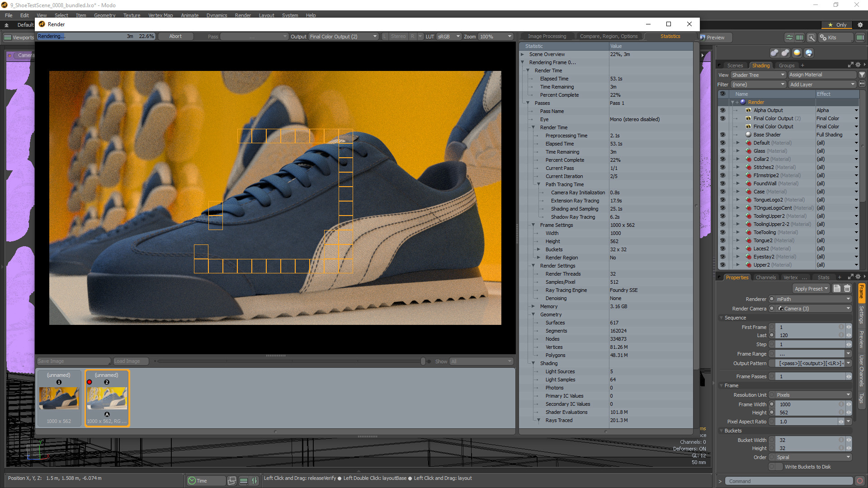Click the wrench search icon beside Kits
Image resolution: width=868 pixels, height=488 pixels.
point(811,38)
